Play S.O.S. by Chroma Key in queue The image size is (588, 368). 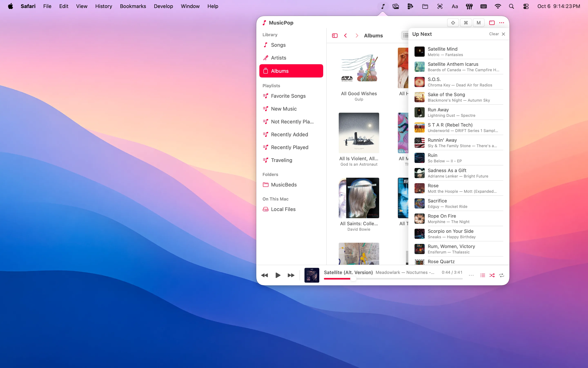click(459, 82)
